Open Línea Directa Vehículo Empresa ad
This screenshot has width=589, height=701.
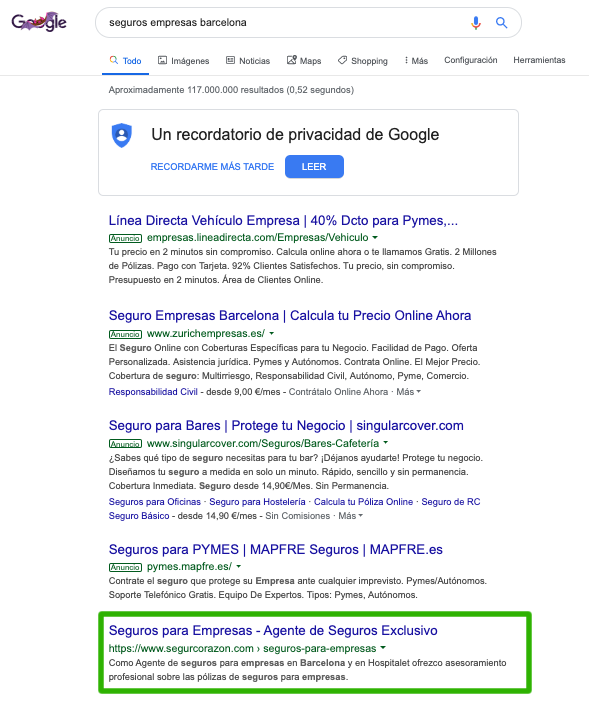pos(283,220)
